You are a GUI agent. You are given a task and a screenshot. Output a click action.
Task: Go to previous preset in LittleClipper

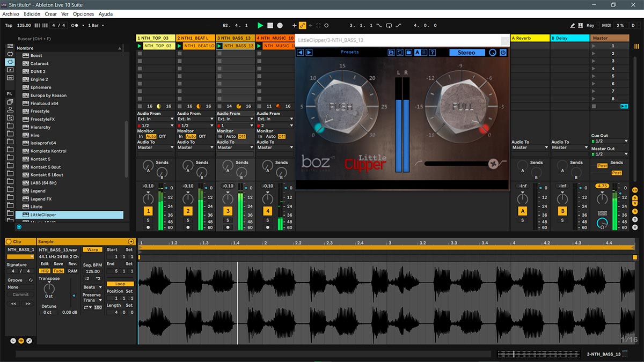coord(301,53)
